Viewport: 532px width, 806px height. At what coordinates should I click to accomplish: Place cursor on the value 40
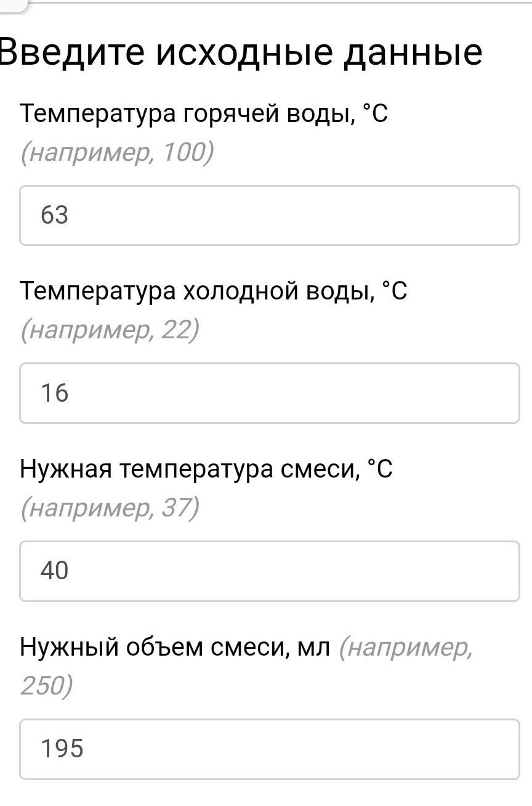tap(54, 571)
